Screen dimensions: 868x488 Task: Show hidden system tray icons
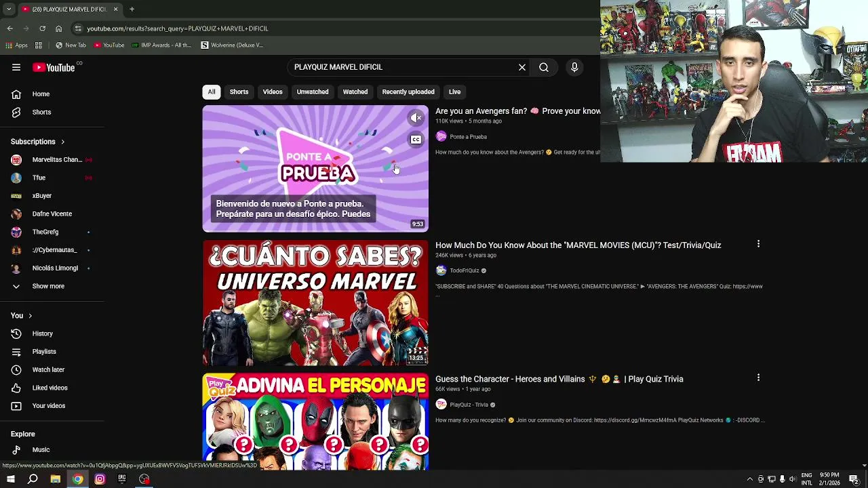[x=749, y=479]
